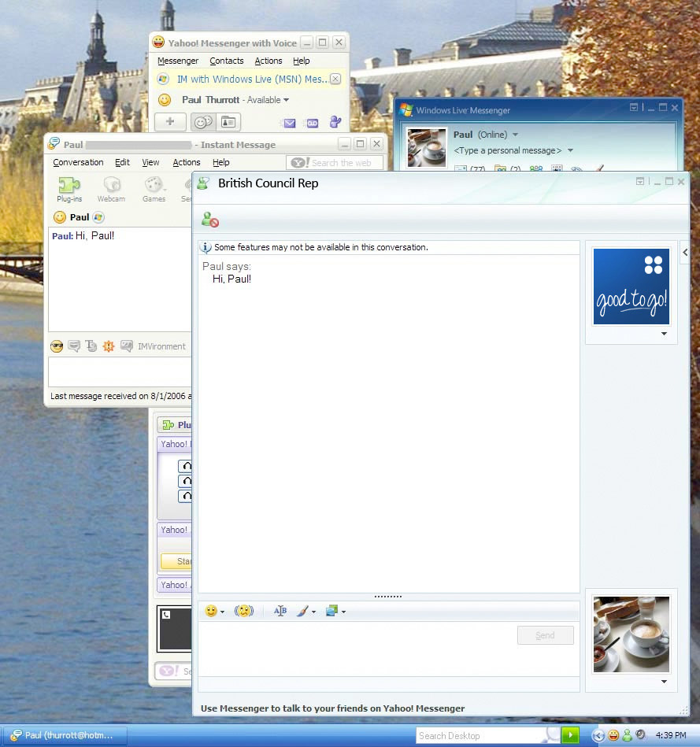
Task: Open Windows Live Messenger show menu button
Action: pyautogui.click(x=633, y=108)
